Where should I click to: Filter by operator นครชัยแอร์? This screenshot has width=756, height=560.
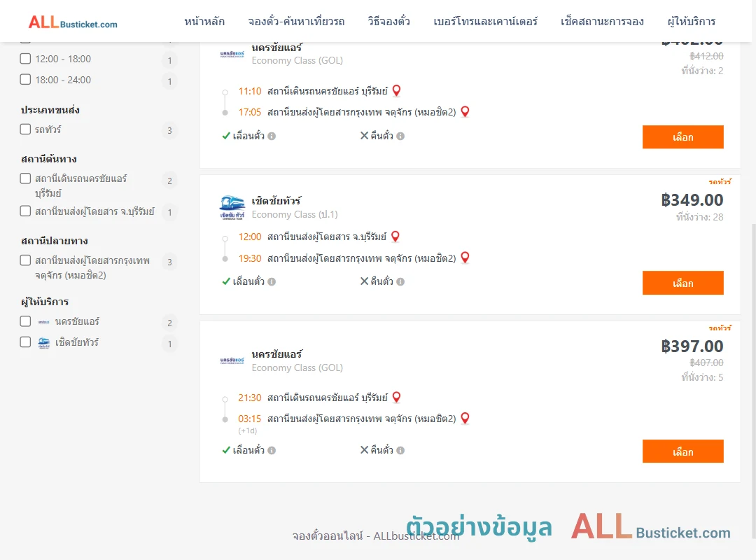(26, 321)
